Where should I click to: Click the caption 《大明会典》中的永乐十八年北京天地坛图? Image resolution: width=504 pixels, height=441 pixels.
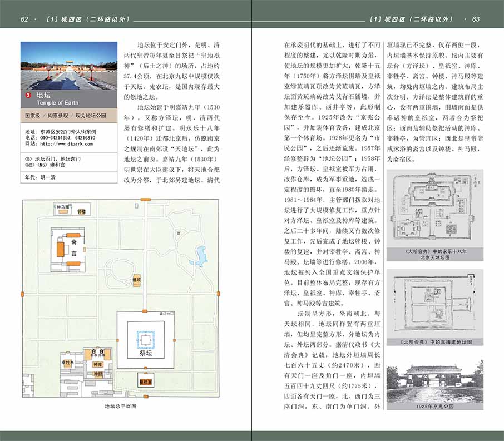435,255
